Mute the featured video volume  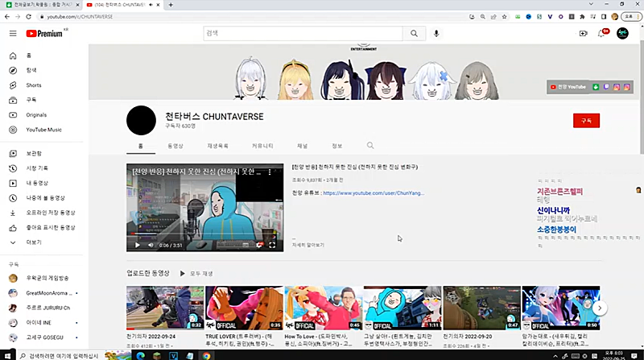coord(151,245)
